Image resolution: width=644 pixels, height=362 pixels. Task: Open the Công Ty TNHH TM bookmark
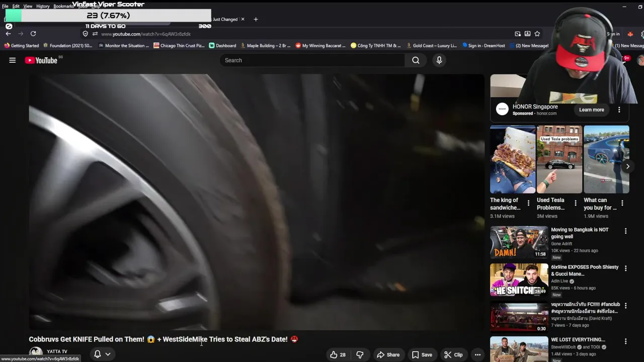pos(376,46)
